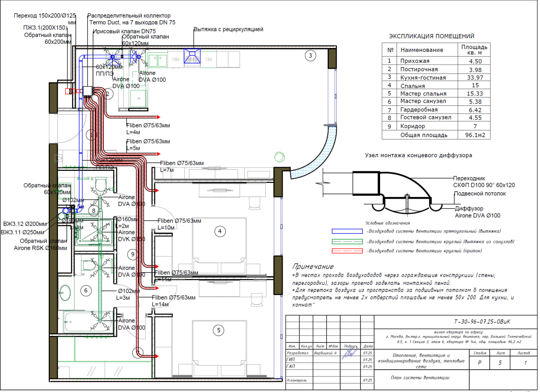Click the "Коридор" table cell

tap(412, 126)
